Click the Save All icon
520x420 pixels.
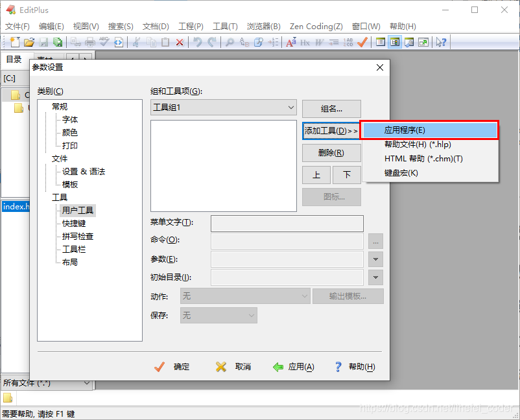[x=58, y=42]
